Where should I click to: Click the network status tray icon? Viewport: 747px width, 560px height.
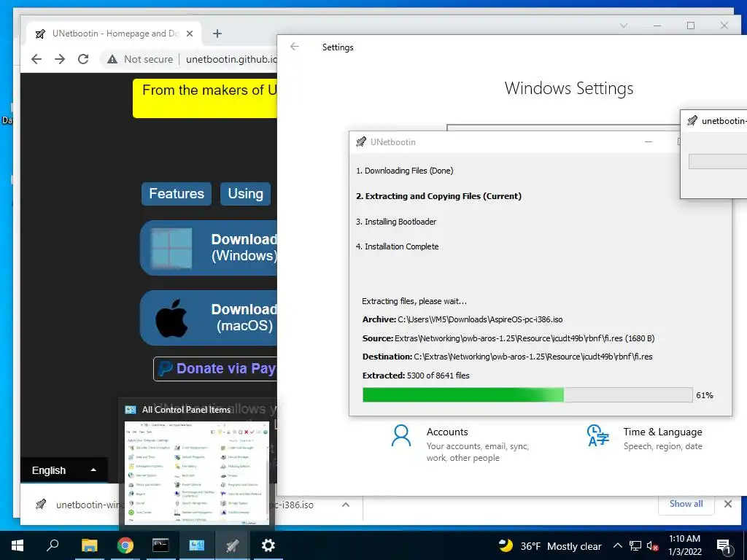point(635,545)
